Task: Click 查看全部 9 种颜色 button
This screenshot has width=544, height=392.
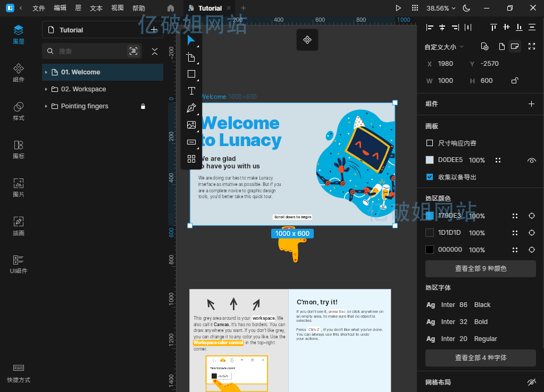Action: [480, 269]
